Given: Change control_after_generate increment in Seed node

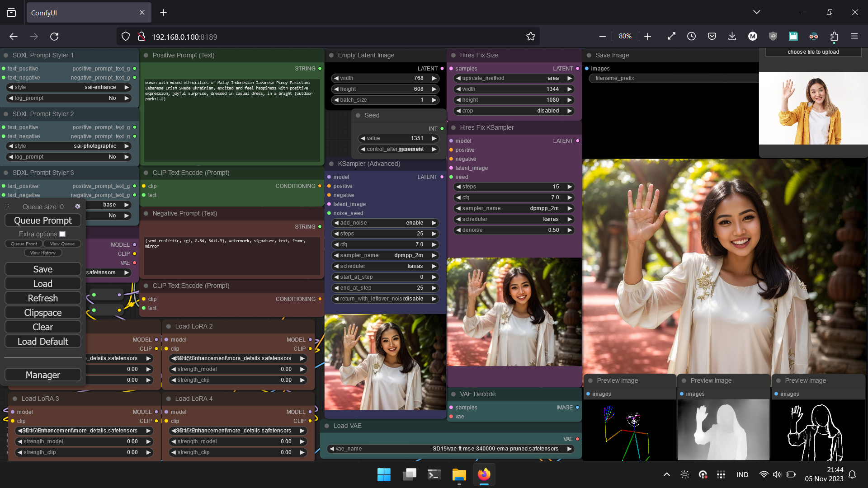Looking at the screenshot, I should coord(399,149).
